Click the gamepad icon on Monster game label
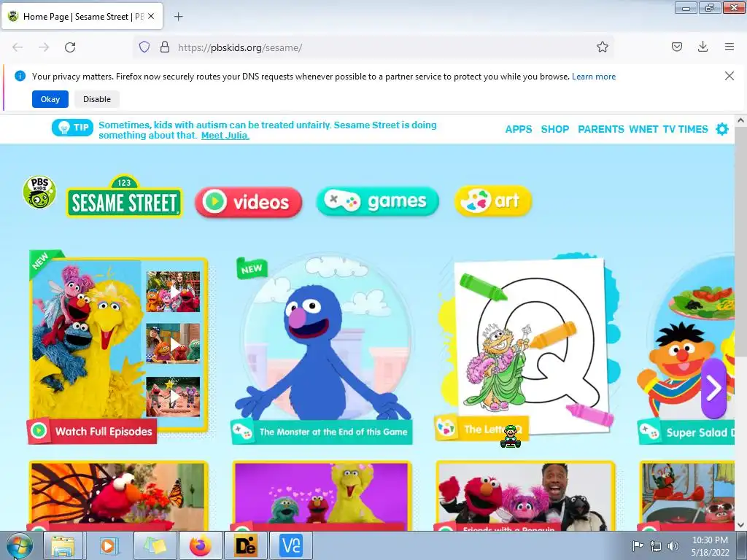The image size is (747, 560). click(x=242, y=432)
